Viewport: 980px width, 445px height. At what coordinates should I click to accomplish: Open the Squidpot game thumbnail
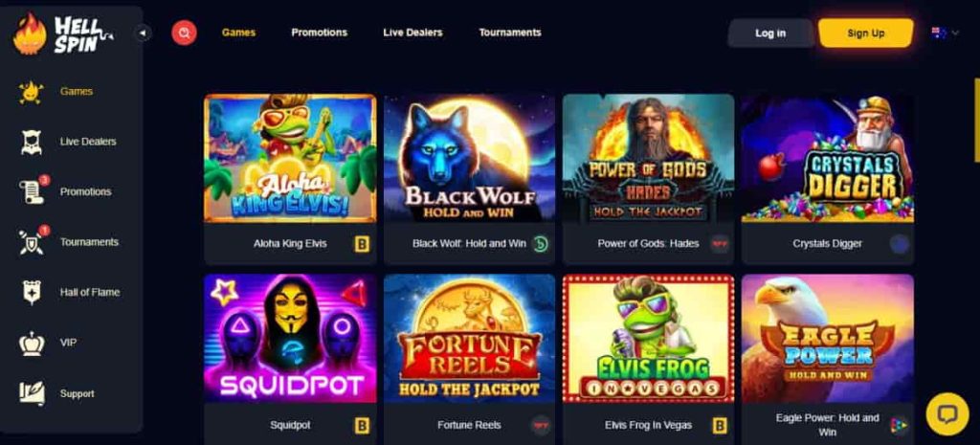point(290,339)
